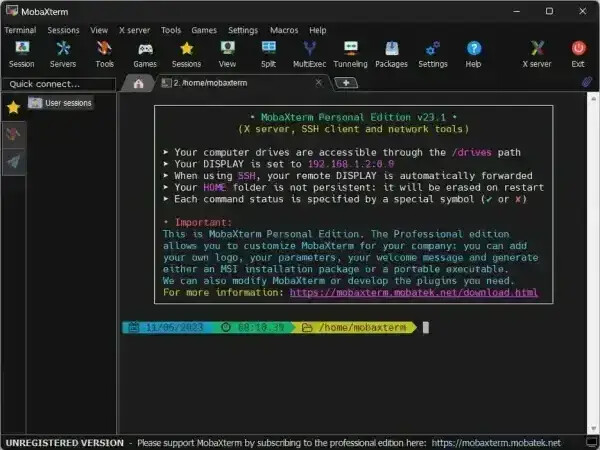
Task: Click the terminal scrollbar up arrow
Action: coord(593,99)
